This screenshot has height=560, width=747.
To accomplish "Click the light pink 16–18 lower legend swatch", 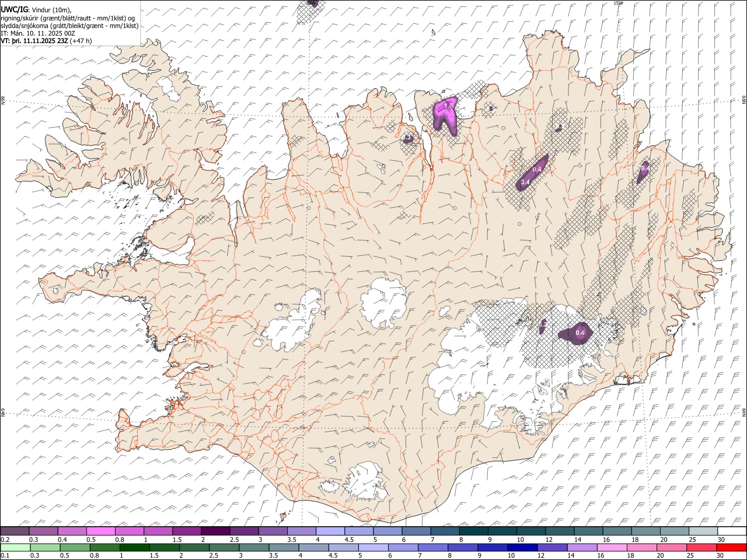I will (x=612, y=547).
